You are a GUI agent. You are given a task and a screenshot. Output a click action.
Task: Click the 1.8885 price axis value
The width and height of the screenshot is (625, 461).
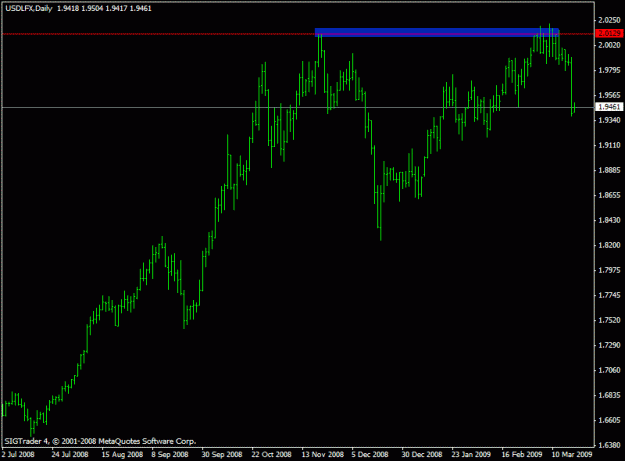(609, 170)
